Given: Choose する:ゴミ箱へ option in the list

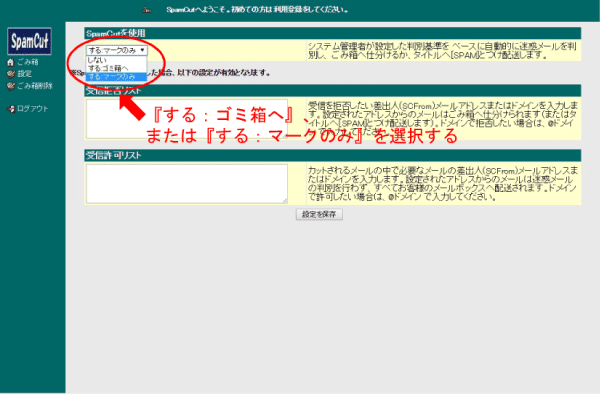Looking at the screenshot, I should [x=116, y=68].
